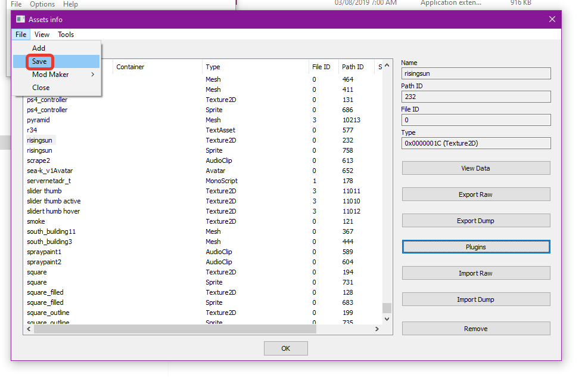Open the View menu
Viewport: 588px width, 377px height.
pyautogui.click(x=42, y=35)
